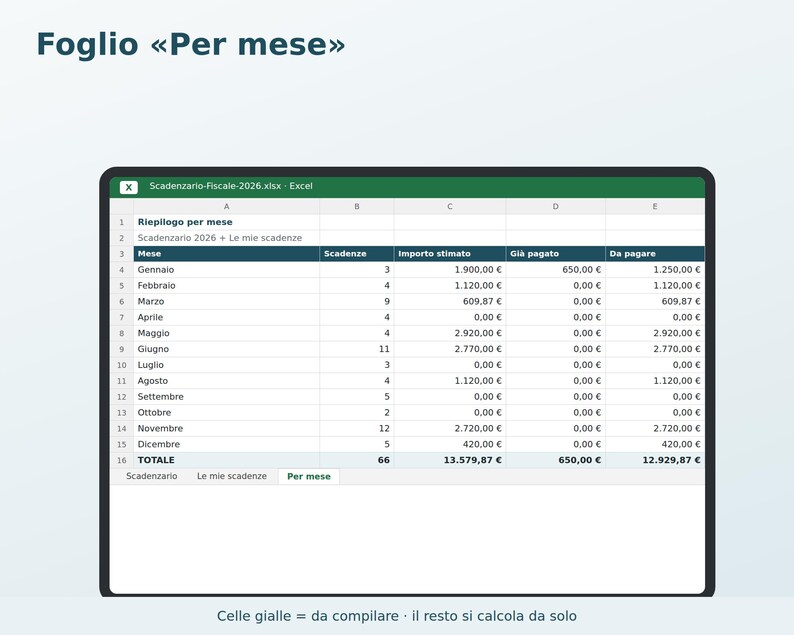Image resolution: width=794 pixels, height=635 pixels.
Task: Select Novembre's Scadenze count 12
Action: (356, 428)
